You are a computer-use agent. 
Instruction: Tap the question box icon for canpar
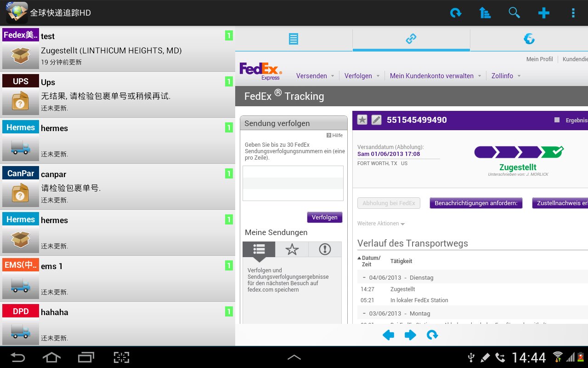pos(21,194)
